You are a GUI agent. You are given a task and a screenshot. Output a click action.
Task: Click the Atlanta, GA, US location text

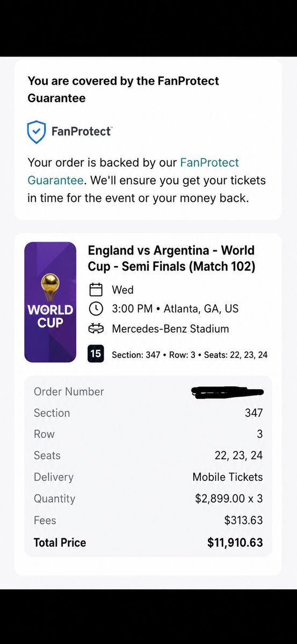point(201,309)
